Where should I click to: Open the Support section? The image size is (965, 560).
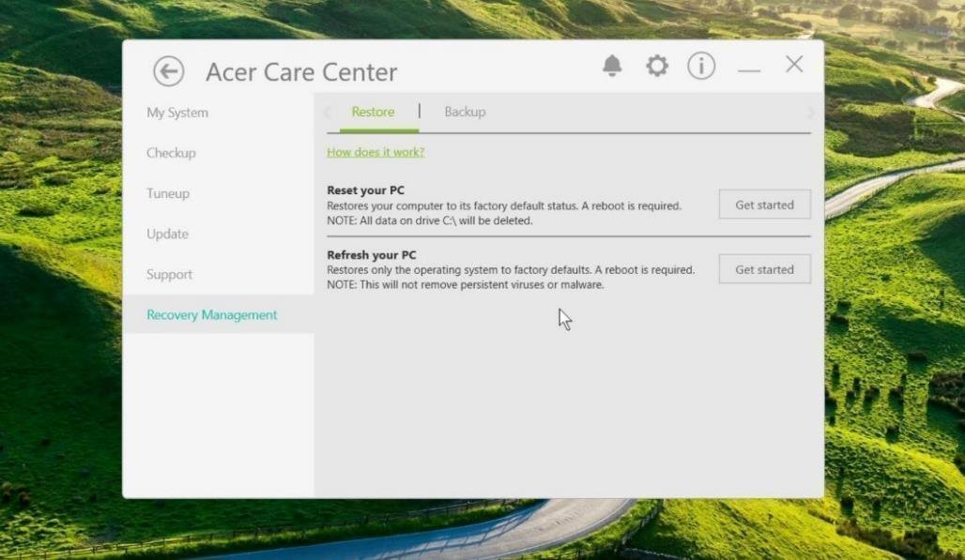(x=169, y=275)
